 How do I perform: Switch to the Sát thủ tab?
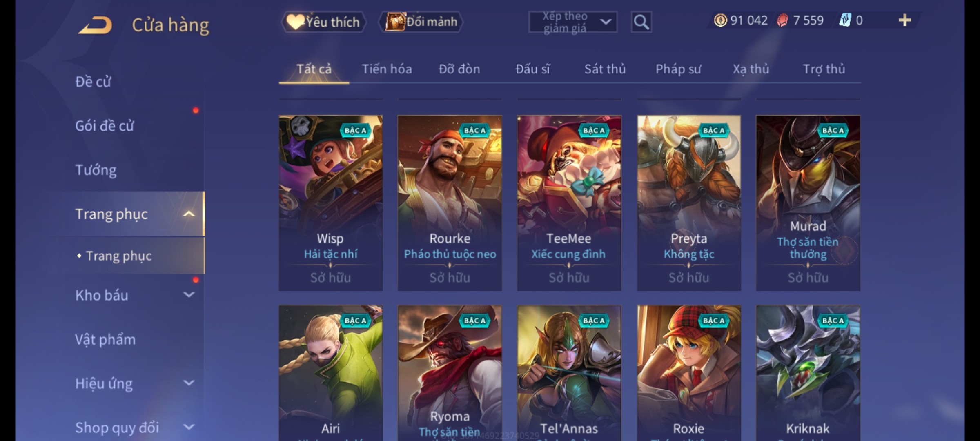[x=605, y=69]
